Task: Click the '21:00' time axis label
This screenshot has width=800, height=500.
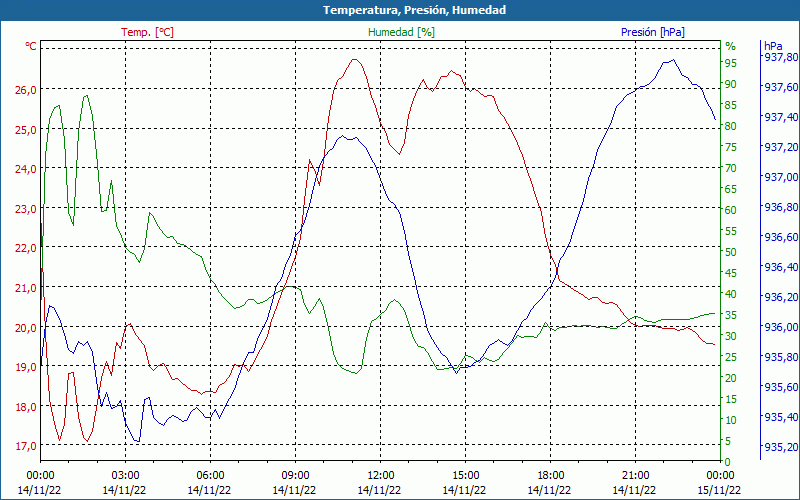Action: [636, 475]
